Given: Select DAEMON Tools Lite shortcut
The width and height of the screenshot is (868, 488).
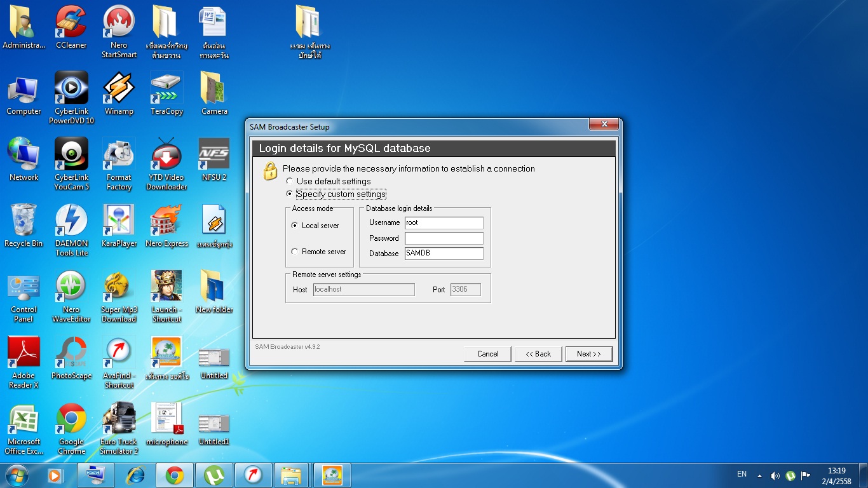Looking at the screenshot, I should point(71,230).
